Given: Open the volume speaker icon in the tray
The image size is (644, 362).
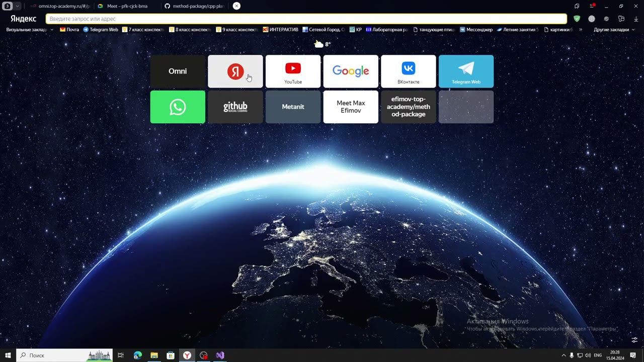Looking at the screenshot, I should coord(588,355).
